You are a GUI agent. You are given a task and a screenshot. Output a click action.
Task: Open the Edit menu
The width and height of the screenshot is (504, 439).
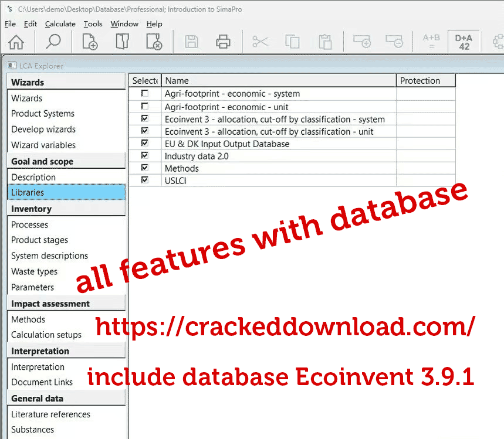pos(31,24)
